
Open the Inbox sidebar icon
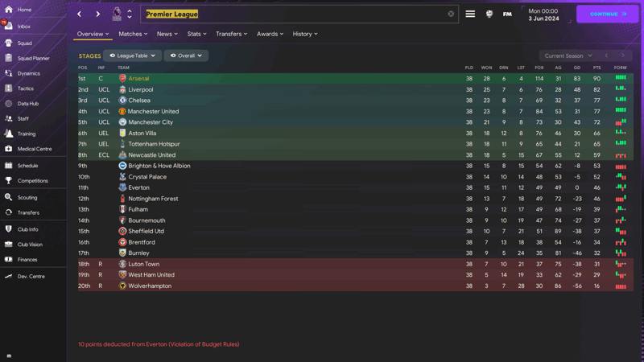tap(9, 27)
